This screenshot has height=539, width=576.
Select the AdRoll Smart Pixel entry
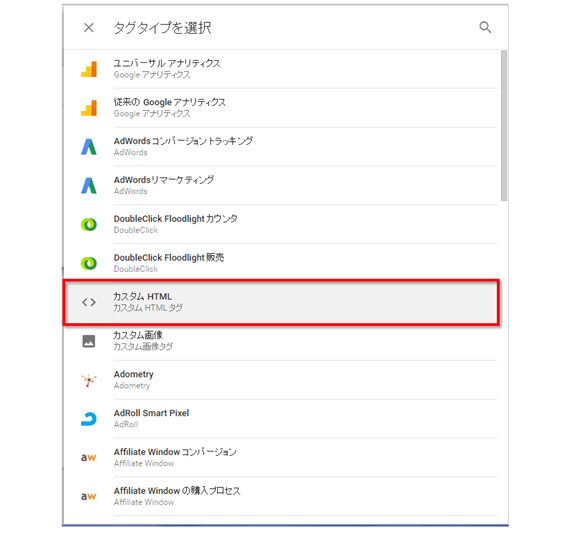click(282, 419)
